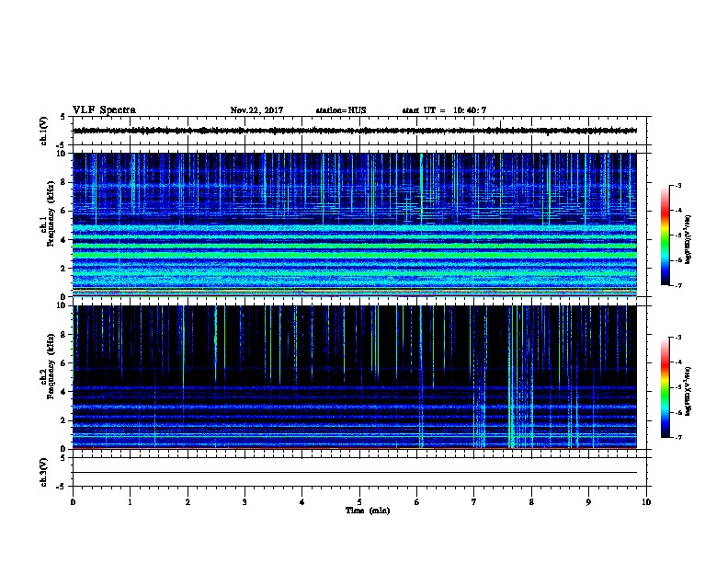
Task: Click the 'station=HUS' header label
Action: pyautogui.click(x=341, y=110)
